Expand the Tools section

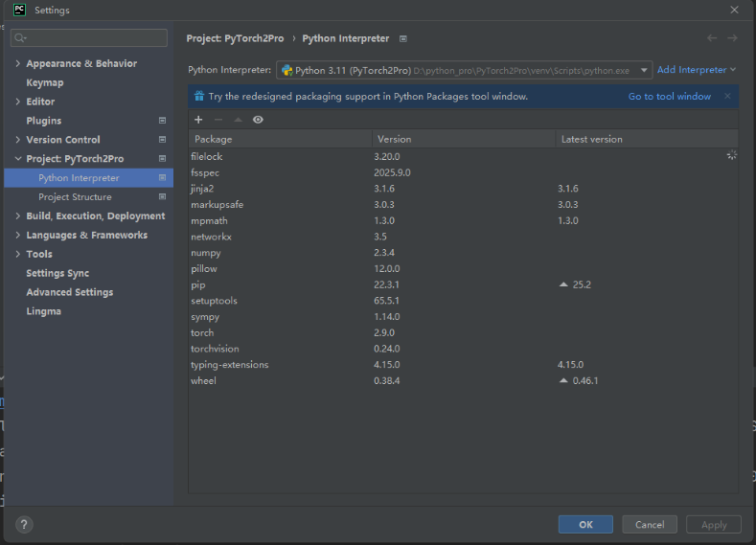point(18,254)
